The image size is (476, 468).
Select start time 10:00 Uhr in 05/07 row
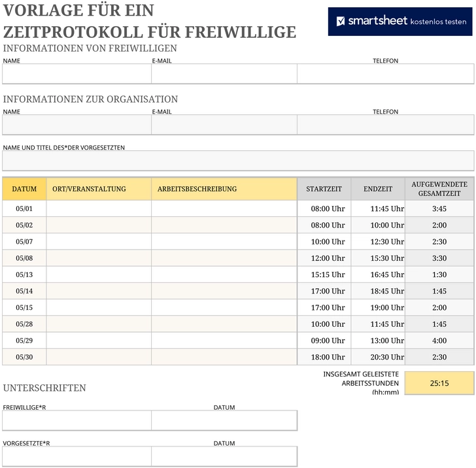pyautogui.click(x=324, y=242)
